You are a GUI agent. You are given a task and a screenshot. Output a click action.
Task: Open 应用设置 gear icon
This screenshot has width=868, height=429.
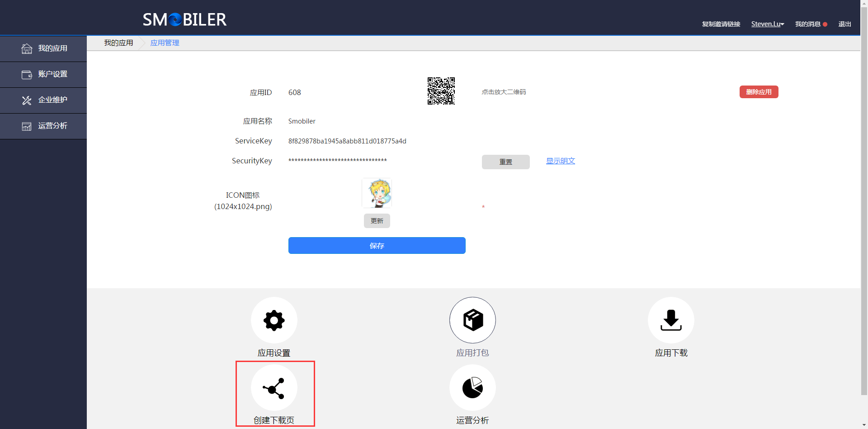274,320
